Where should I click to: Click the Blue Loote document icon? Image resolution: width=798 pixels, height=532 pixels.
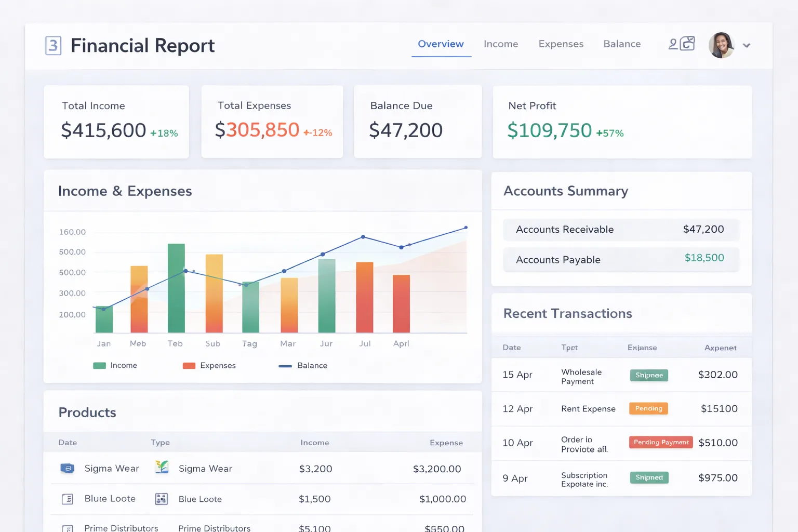pos(68,499)
